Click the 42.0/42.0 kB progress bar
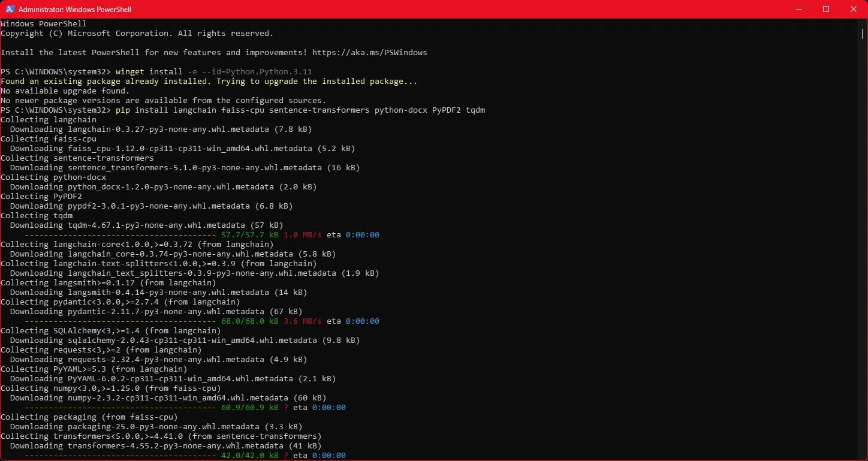Screen dimensions: 868x461 click(120, 456)
